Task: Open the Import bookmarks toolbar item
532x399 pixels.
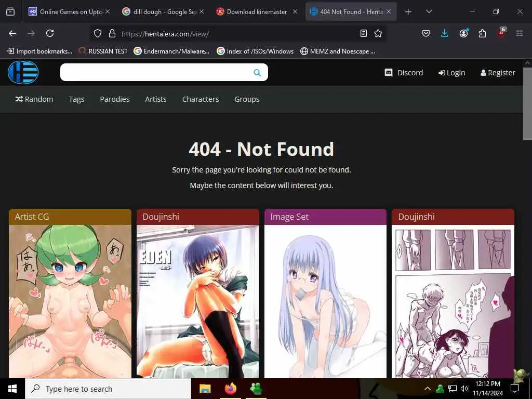Action: (x=39, y=51)
